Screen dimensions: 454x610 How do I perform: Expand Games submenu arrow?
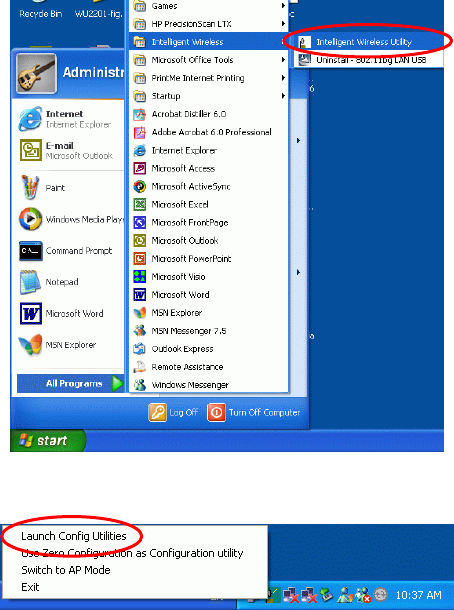coord(283,6)
